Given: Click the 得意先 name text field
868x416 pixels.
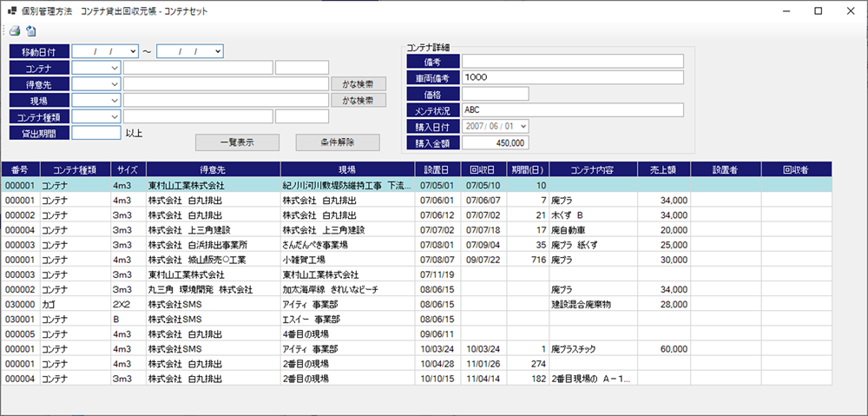Looking at the screenshot, I should click(226, 83).
